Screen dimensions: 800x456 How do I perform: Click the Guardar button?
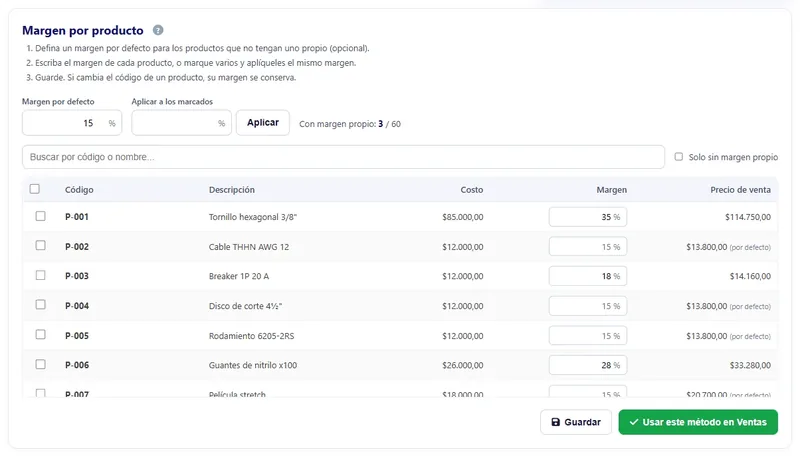[576, 422]
